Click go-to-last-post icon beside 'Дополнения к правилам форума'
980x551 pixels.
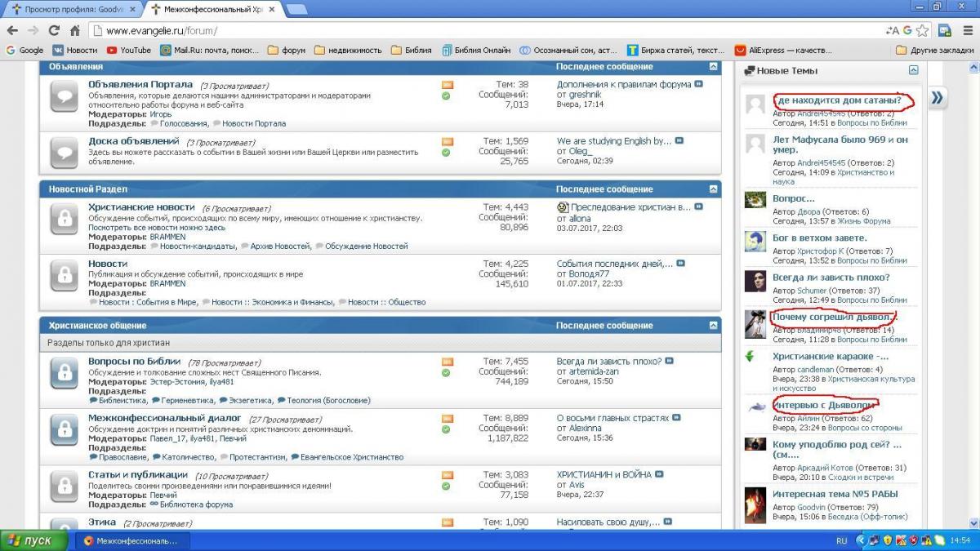(698, 84)
